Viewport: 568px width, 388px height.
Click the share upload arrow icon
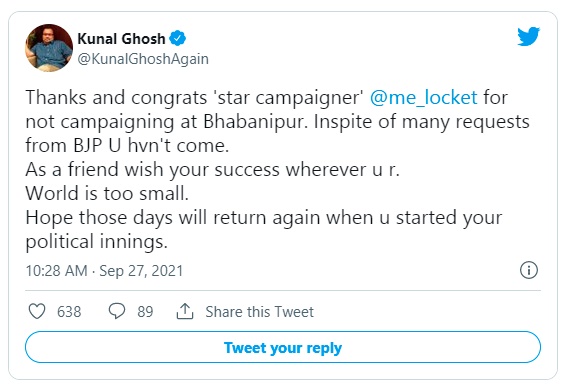pyautogui.click(x=185, y=311)
